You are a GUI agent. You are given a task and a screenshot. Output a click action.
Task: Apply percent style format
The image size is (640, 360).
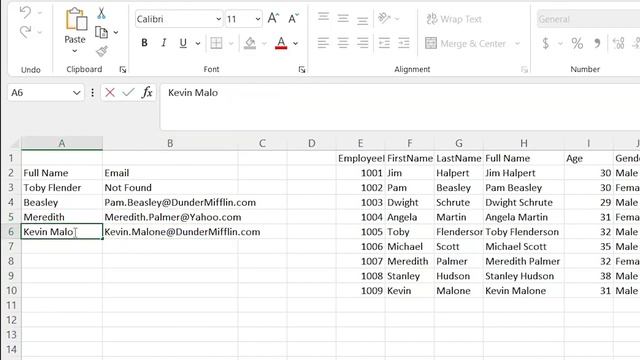tap(577, 43)
